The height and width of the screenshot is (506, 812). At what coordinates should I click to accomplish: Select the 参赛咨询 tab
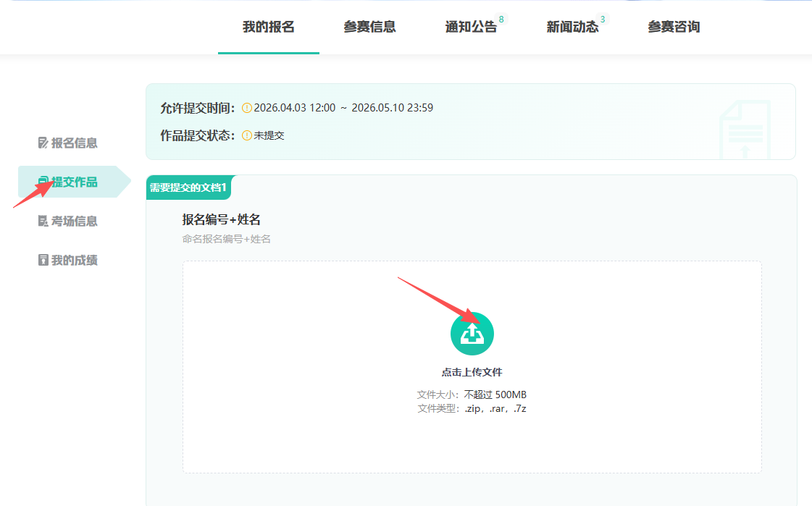coord(674,28)
